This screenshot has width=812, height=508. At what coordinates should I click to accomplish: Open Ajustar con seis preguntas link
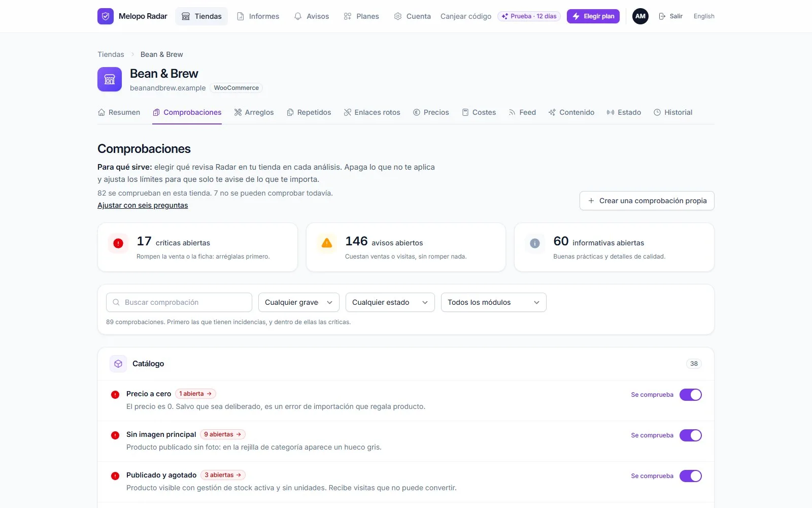click(143, 205)
